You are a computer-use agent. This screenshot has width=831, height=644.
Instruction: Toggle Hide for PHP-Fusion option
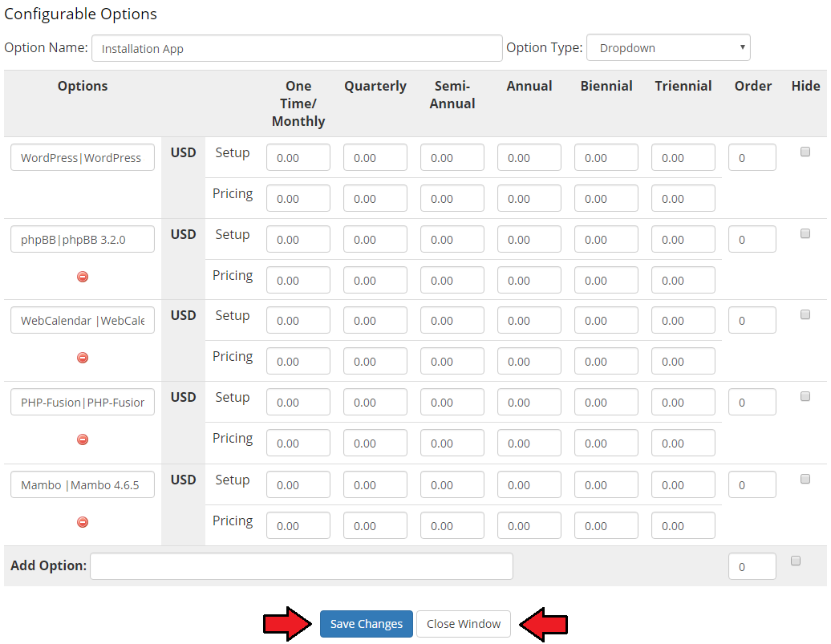(x=805, y=396)
